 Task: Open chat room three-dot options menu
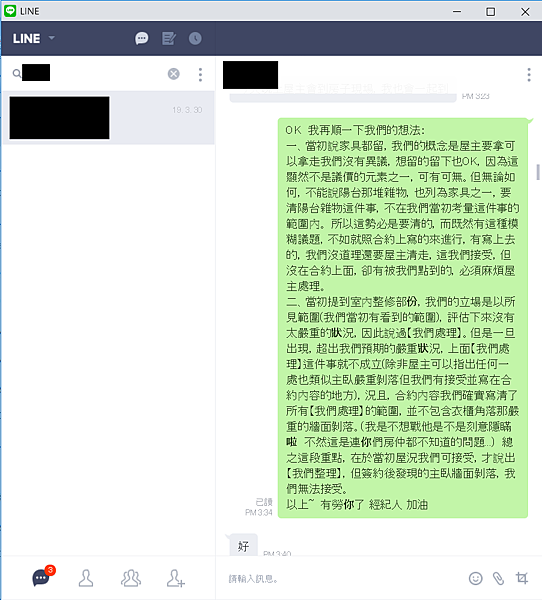(529, 75)
